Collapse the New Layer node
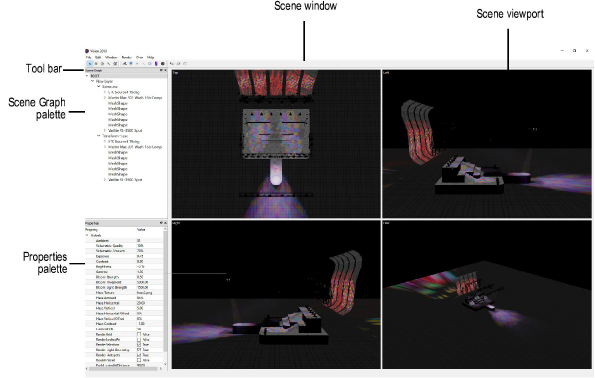This screenshot has height=378, width=595. click(92, 81)
